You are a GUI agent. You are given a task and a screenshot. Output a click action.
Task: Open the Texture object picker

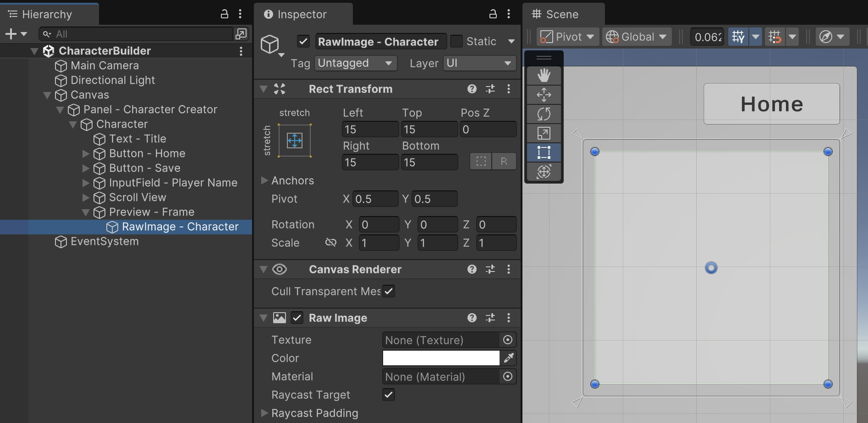(x=507, y=340)
